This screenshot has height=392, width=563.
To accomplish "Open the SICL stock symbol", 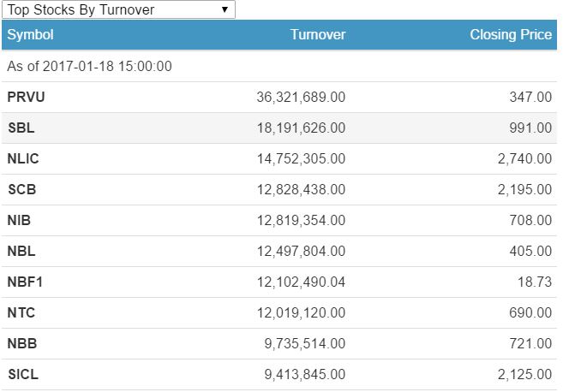I will click(x=23, y=375).
